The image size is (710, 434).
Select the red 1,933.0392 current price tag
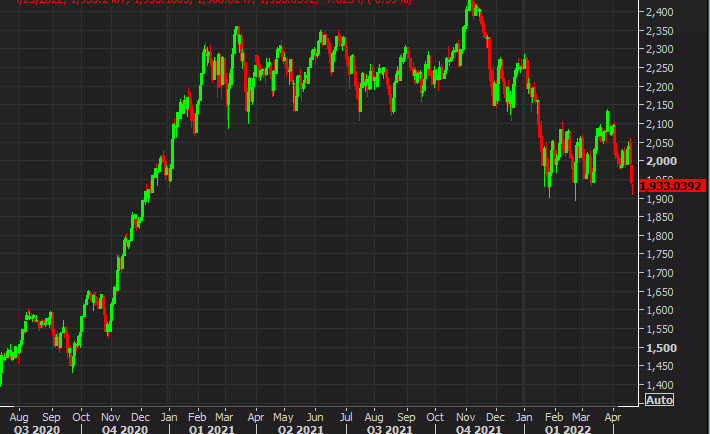point(669,186)
